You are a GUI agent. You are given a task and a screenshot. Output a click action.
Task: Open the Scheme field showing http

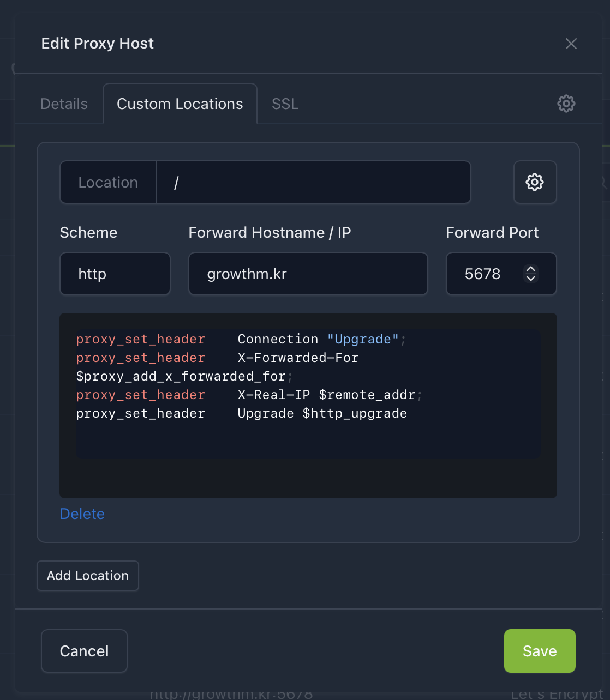pos(115,274)
